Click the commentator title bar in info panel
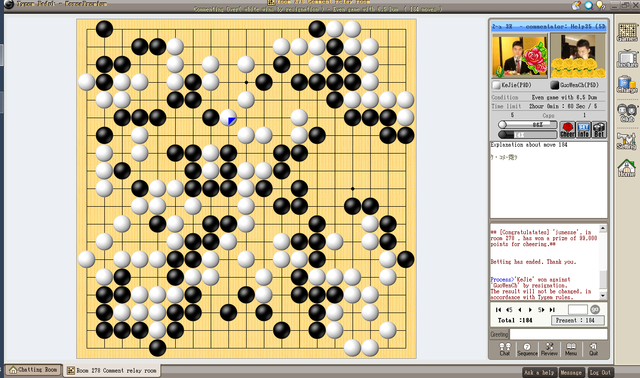Screen dimensions: 640x378 point(549,27)
